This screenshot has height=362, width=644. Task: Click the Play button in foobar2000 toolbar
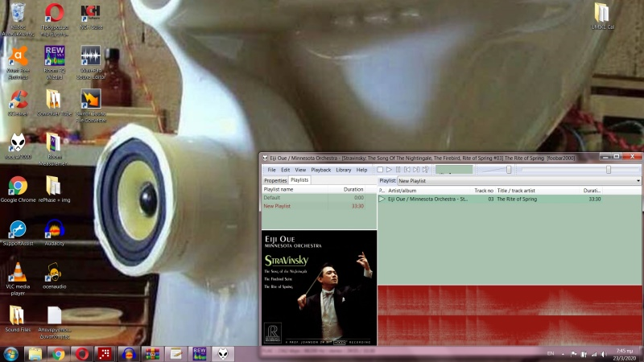point(389,170)
